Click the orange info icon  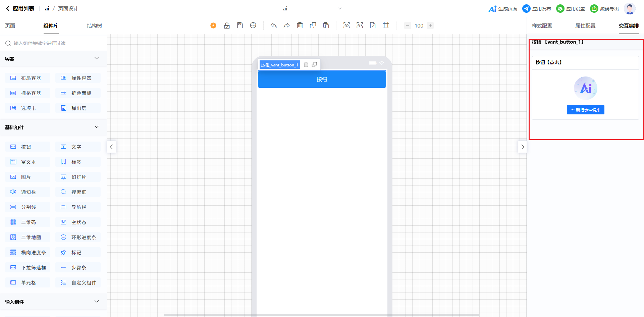213,25
